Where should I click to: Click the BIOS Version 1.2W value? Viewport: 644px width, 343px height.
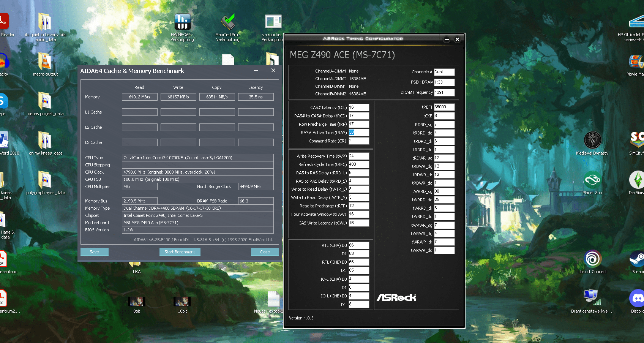pos(197,230)
